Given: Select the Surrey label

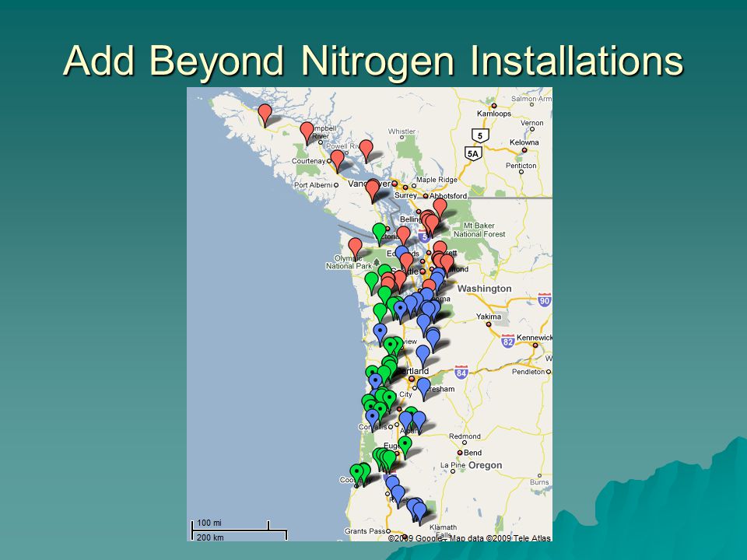Looking at the screenshot, I should [405, 195].
